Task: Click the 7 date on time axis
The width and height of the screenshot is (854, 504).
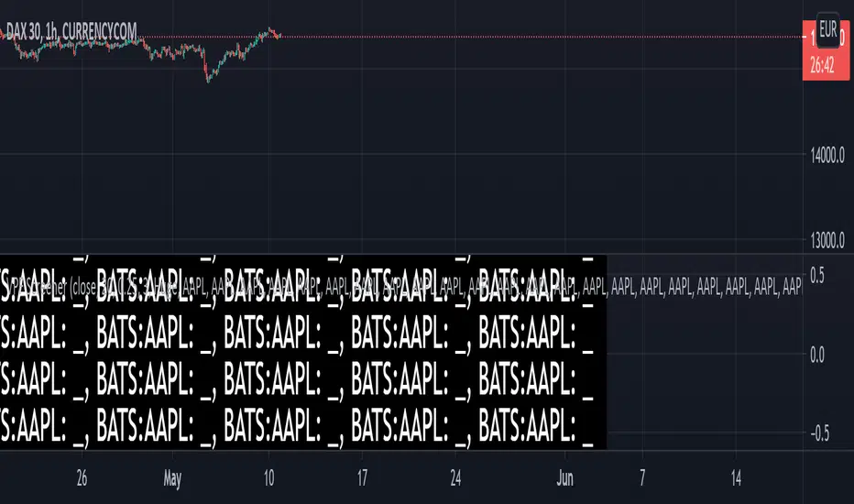Action: click(x=642, y=478)
